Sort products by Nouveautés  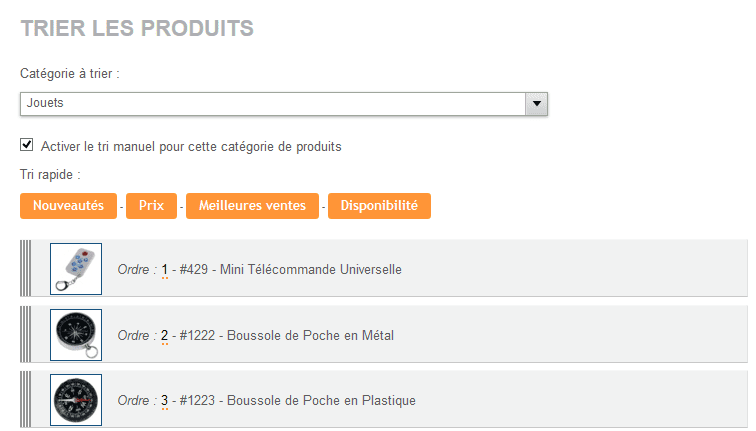[68, 206]
